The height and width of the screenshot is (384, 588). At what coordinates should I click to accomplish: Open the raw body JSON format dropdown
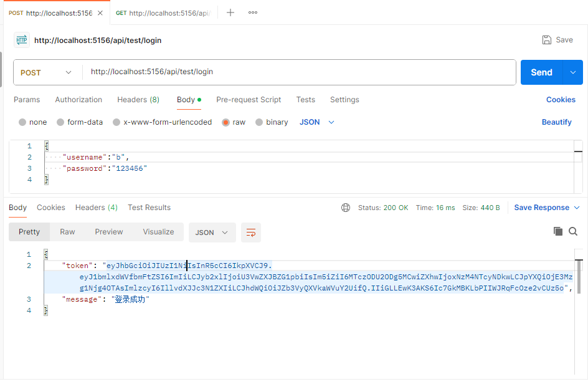(317, 122)
